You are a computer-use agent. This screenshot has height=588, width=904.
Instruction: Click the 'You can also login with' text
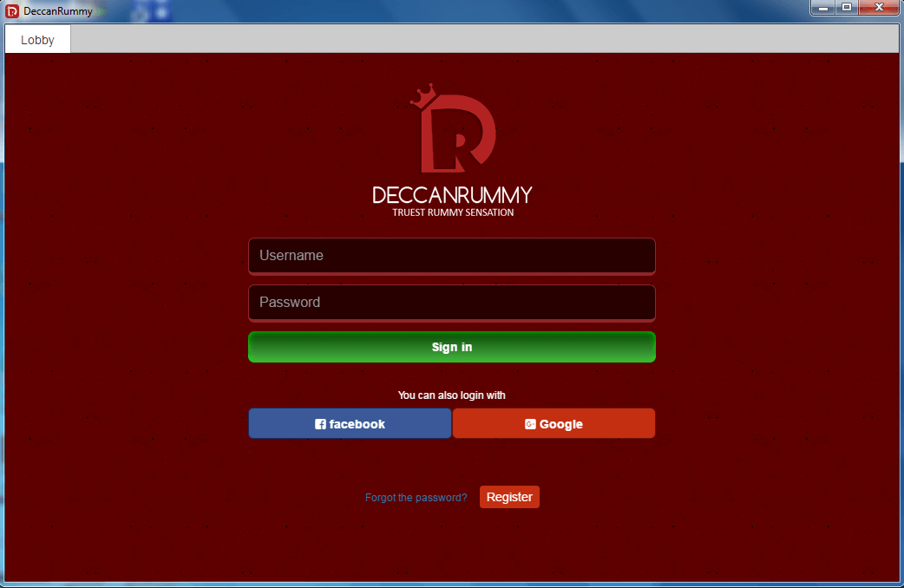(x=451, y=395)
